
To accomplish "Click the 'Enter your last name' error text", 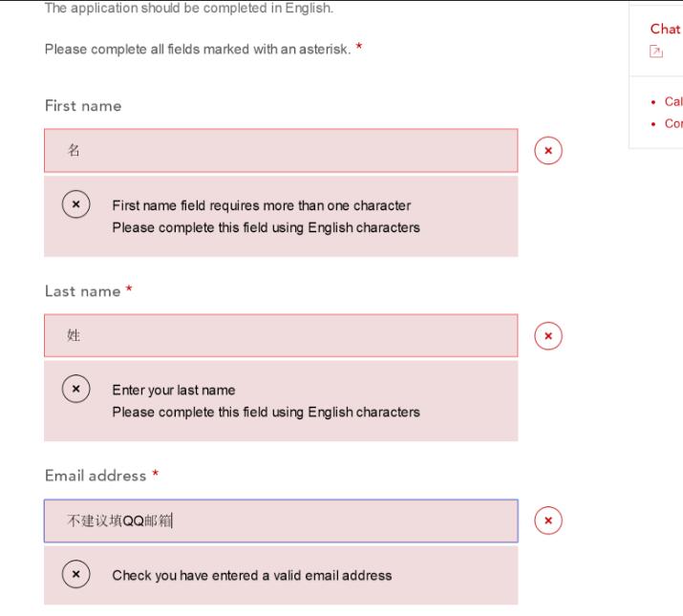I will point(173,390).
